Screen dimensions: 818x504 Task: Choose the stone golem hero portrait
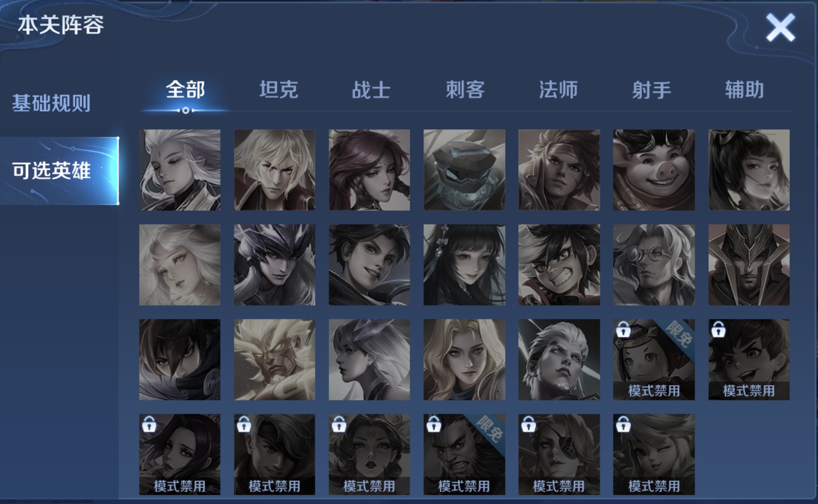point(464,170)
